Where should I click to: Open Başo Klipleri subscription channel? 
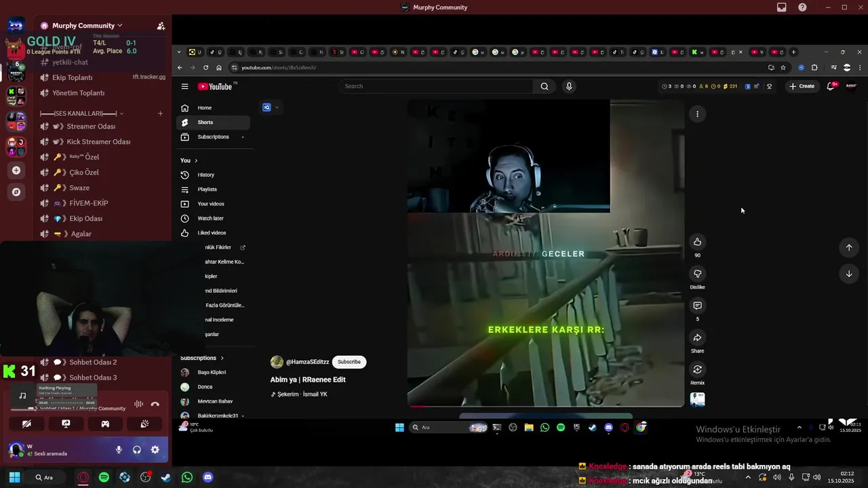(212, 372)
